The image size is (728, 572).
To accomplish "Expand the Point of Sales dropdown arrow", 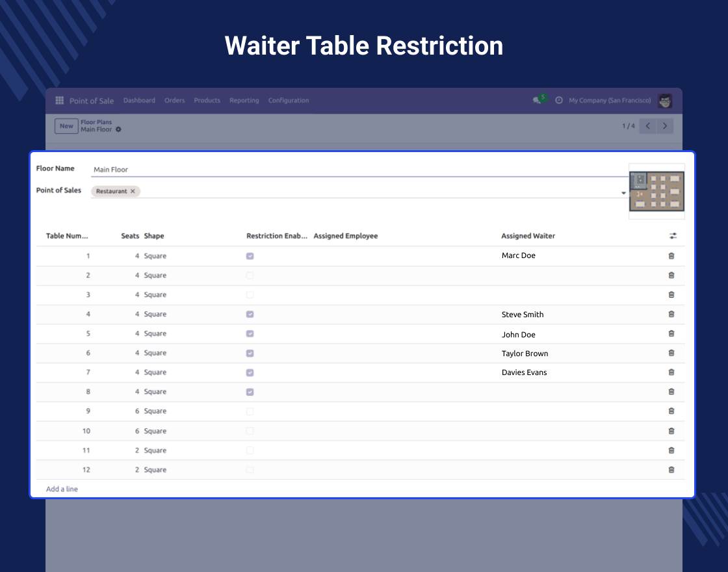I will (623, 192).
